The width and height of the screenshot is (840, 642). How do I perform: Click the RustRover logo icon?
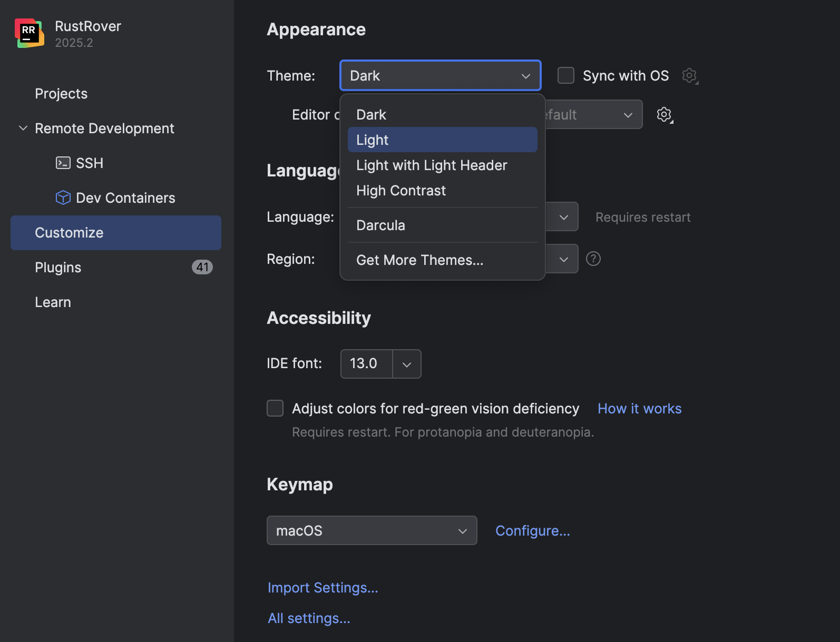30,33
